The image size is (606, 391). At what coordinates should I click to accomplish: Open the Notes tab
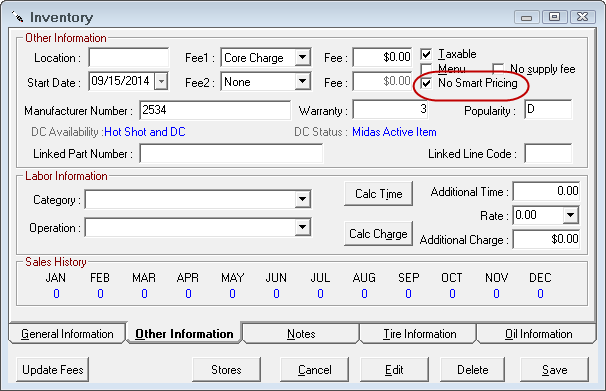pos(301,333)
